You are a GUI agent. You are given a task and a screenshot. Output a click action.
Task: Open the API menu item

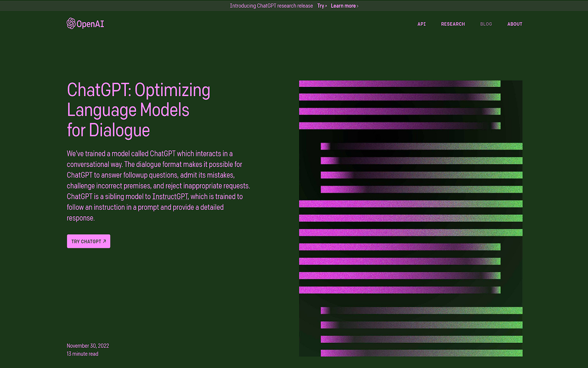[421, 24]
